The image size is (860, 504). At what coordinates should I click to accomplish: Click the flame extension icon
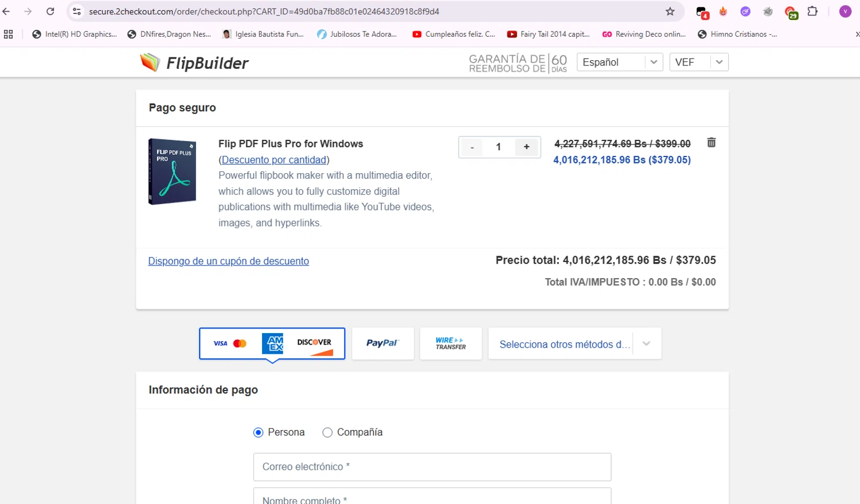[x=723, y=11]
